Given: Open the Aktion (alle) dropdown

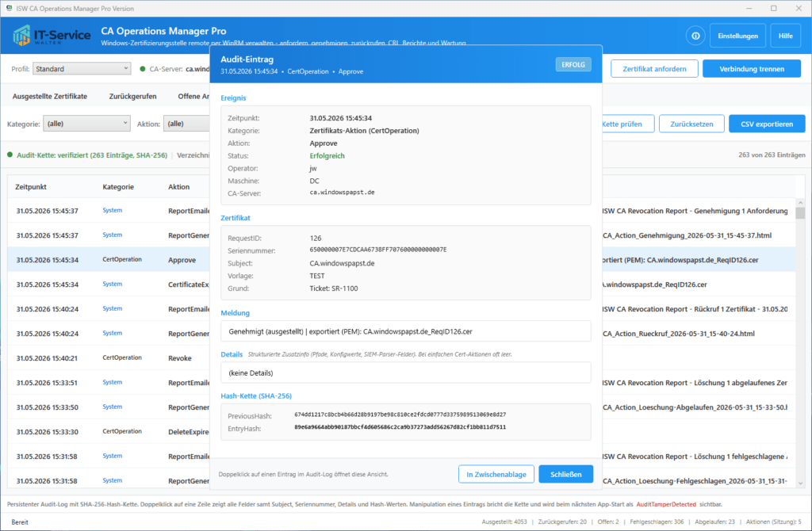Looking at the screenshot, I should pyautogui.click(x=187, y=124).
